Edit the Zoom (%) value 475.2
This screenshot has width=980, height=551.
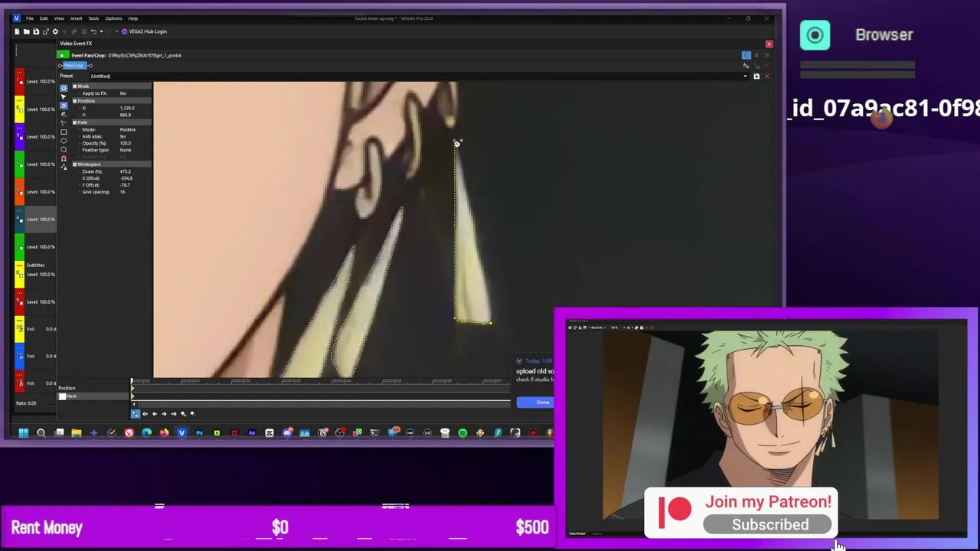pyautogui.click(x=126, y=171)
